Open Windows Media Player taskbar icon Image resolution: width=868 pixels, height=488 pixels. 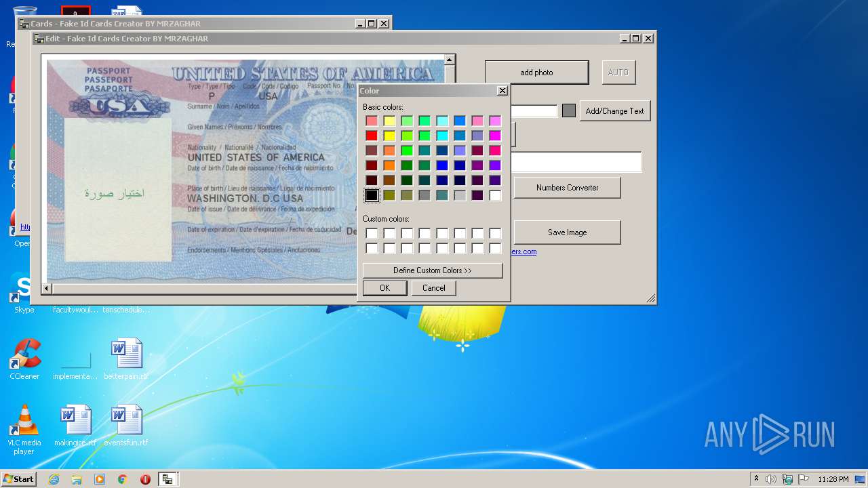100,479
